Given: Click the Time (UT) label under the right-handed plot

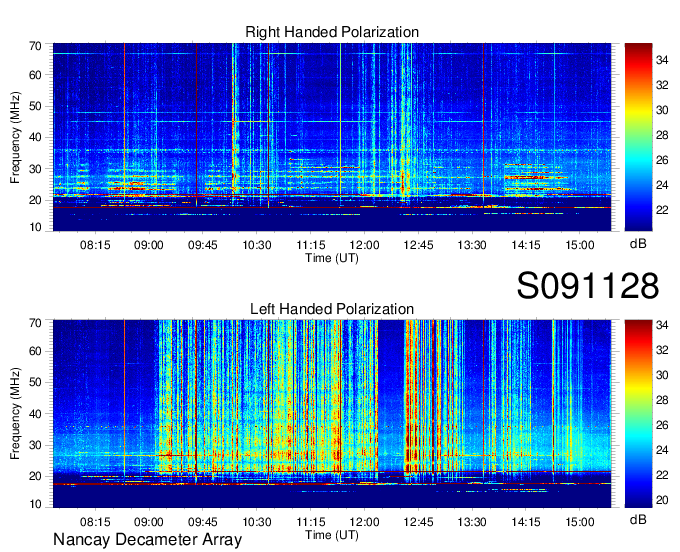Looking at the screenshot, I should point(332,258).
